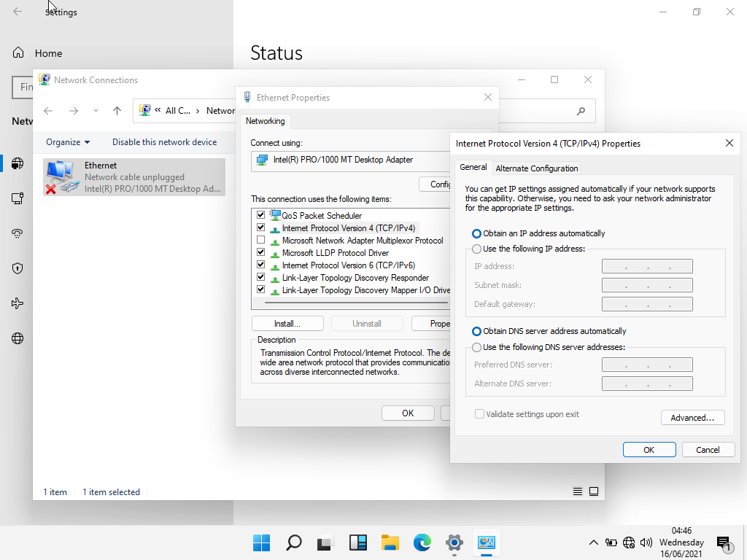747x560 pixels.
Task: Click the Forward arrow in Network Connections
Action: coord(74,111)
